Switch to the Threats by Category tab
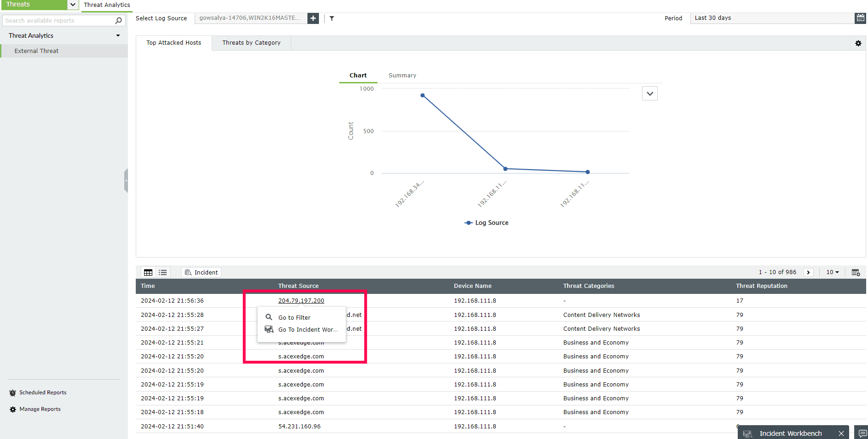 pos(251,42)
